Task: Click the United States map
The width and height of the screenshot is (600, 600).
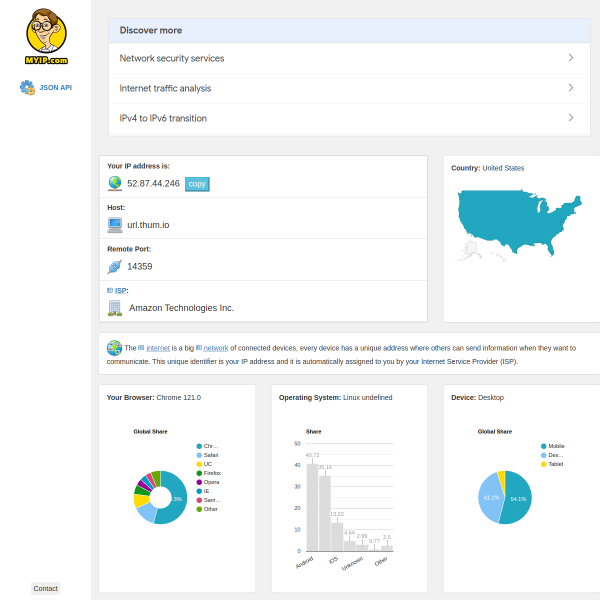Action: tap(519, 222)
